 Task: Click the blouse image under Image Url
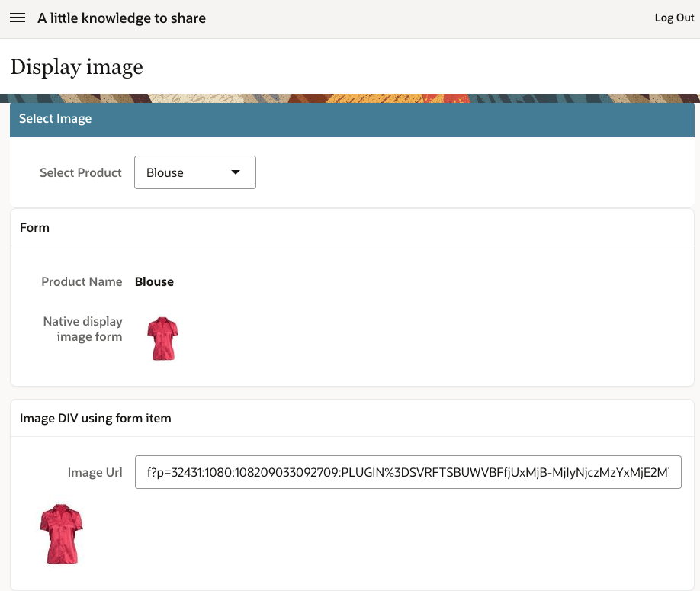click(x=61, y=533)
